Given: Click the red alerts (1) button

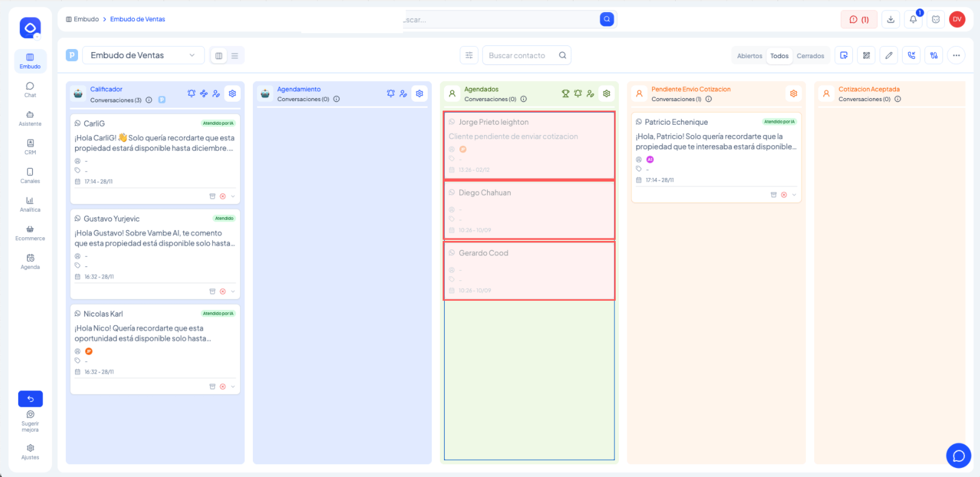Looking at the screenshot, I should (859, 19).
